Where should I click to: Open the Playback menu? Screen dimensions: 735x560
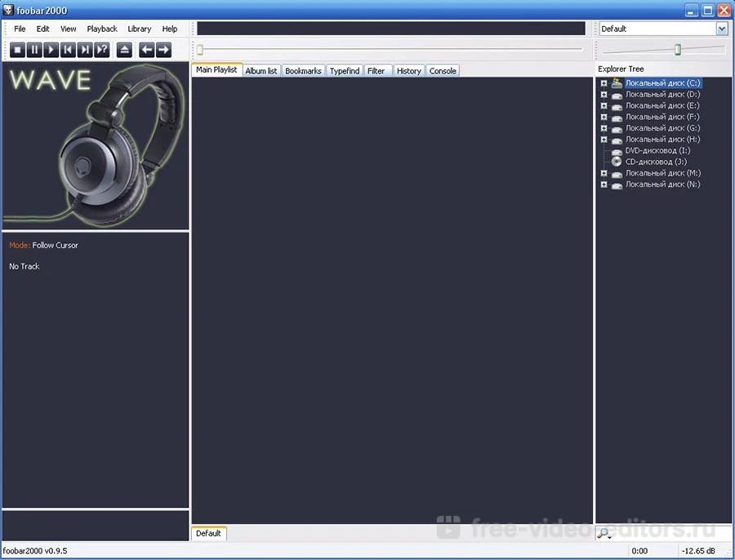tap(102, 29)
